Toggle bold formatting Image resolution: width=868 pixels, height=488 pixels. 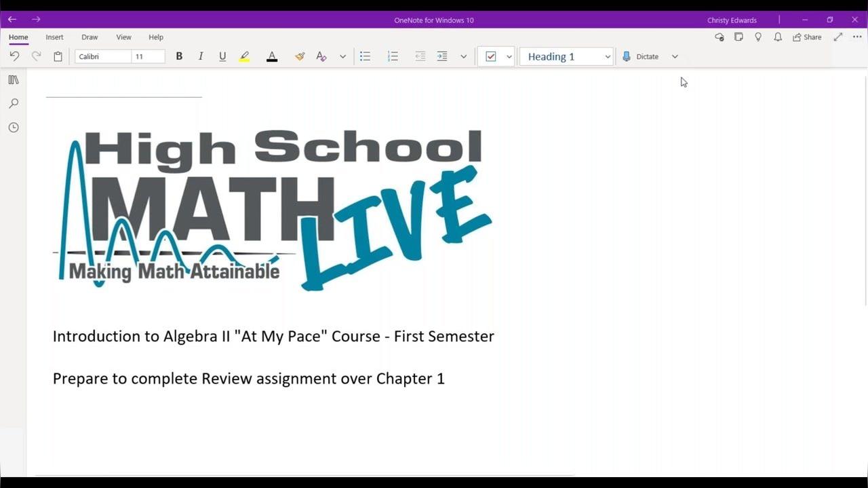pyautogui.click(x=179, y=56)
